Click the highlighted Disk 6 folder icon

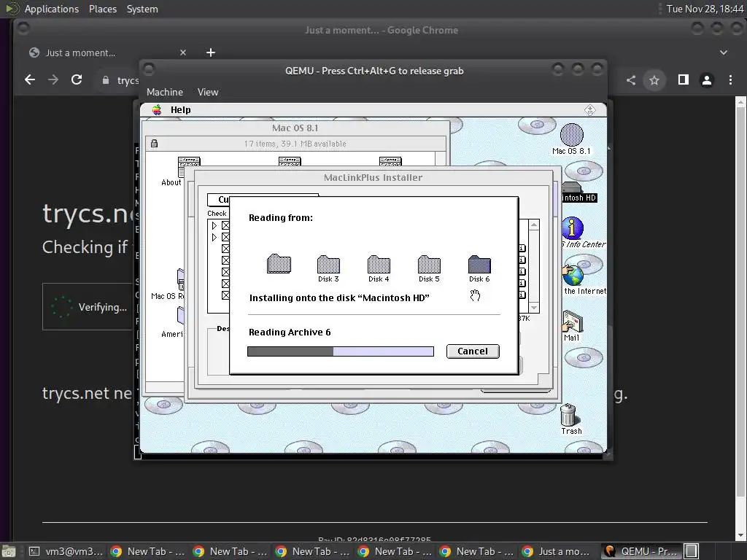click(479, 265)
